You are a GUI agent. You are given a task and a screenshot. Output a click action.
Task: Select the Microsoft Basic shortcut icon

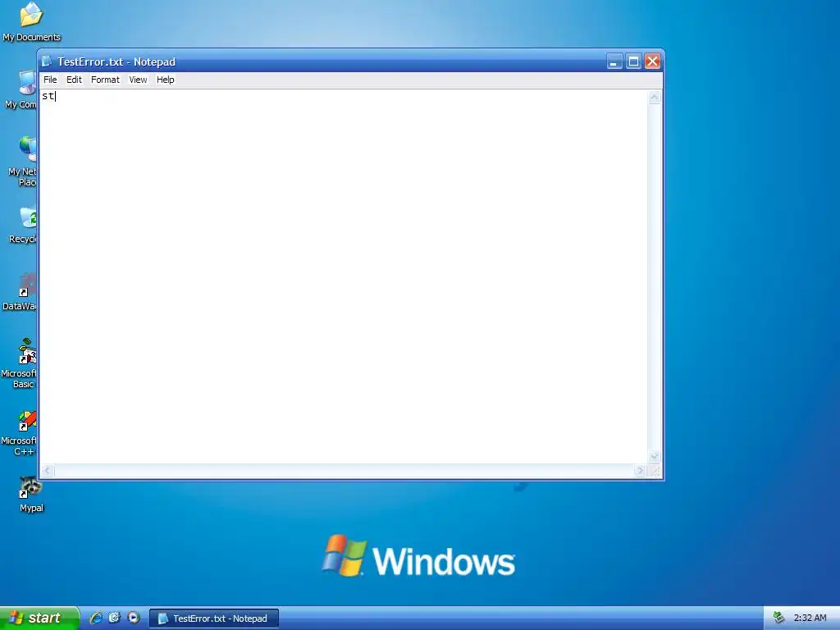tap(21, 363)
